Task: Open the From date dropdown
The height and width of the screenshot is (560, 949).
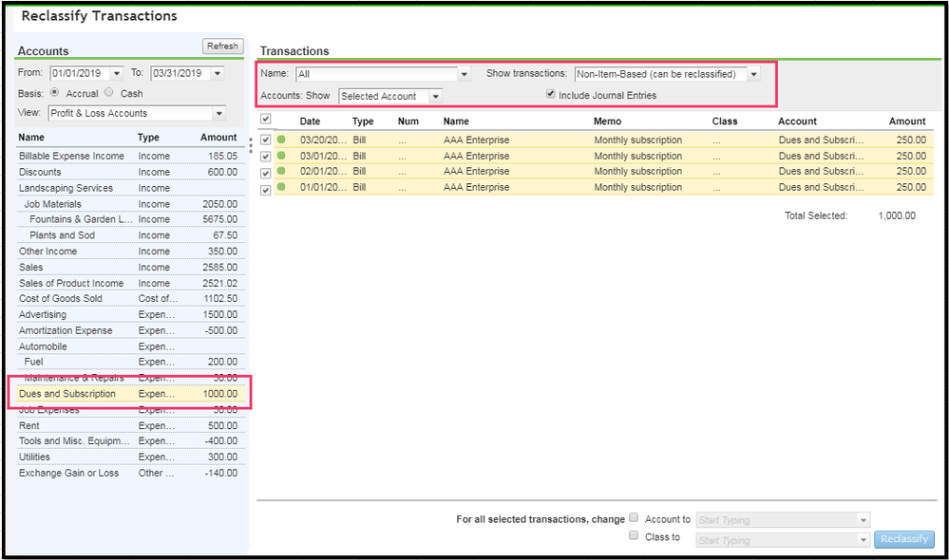Action: pyautogui.click(x=117, y=73)
